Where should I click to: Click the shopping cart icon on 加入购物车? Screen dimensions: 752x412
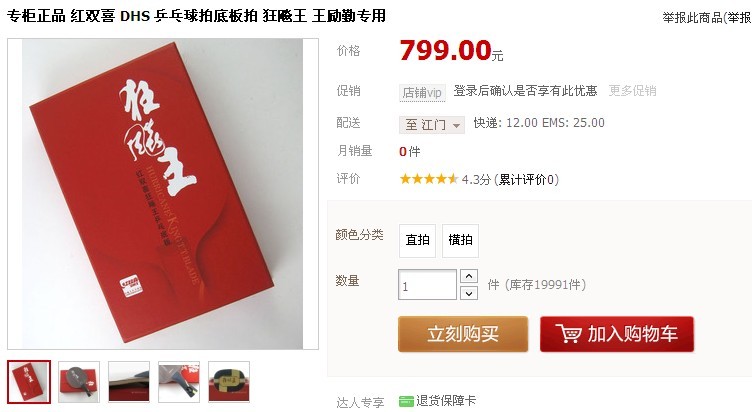568,333
